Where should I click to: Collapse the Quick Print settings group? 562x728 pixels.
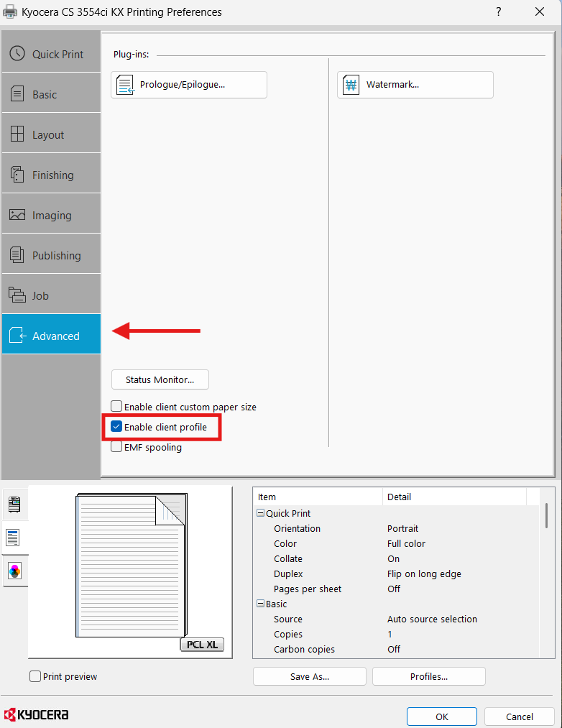(261, 513)
